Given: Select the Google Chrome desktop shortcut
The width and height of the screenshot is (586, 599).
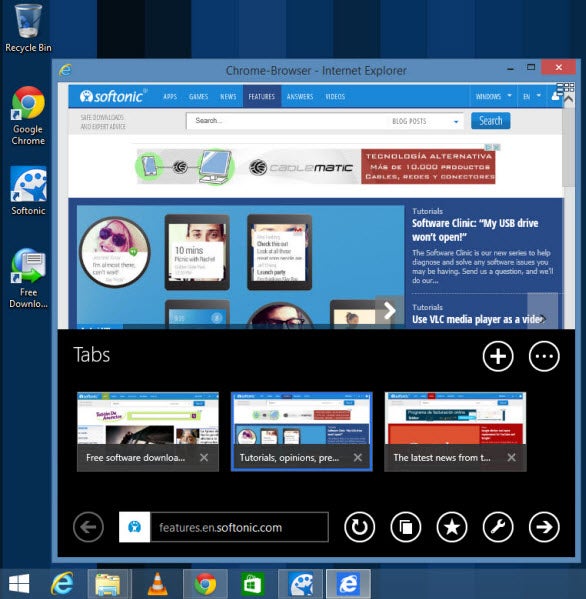Looking at the screenshot, I should 28,116.
